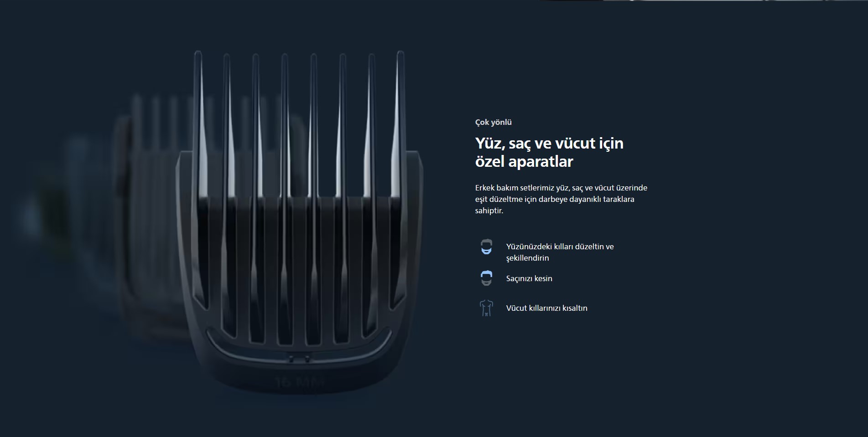Click the two small notches on comb base
Screen dimensions: 868x437
[299, 358]
